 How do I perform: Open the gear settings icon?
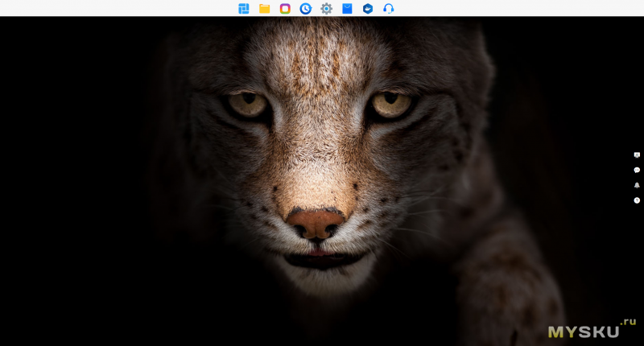(327, 9)
